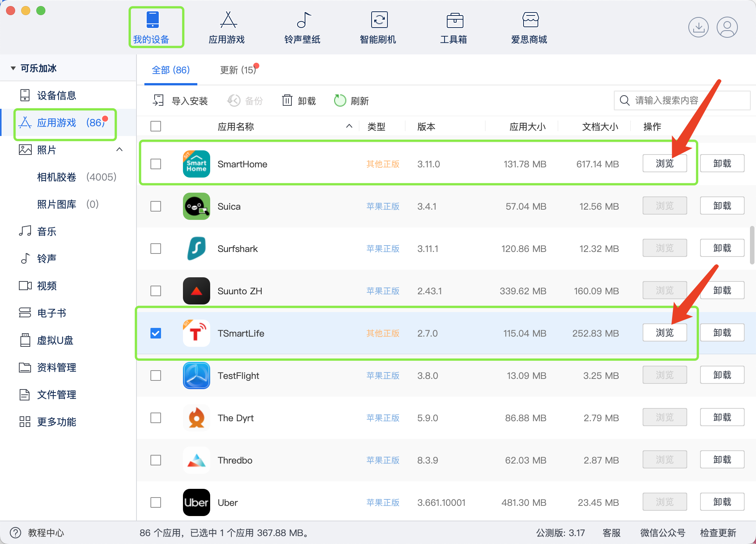Toggle the select-all checkbox in header

click(x=156, y=126)
